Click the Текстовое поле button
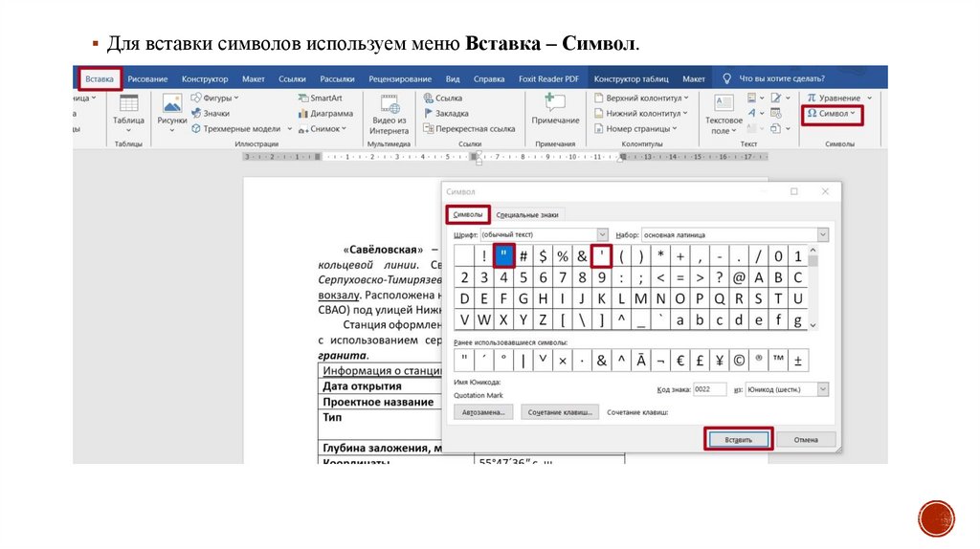The width and height of the screenshot is (980, 549). pos(724,115)
